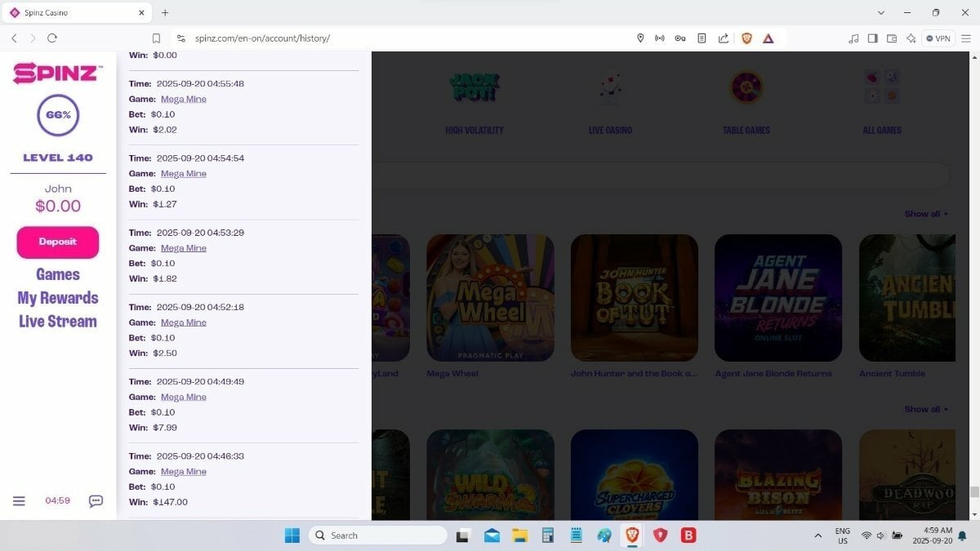This screenshot has width=980, height=551.
Task: Open the volume control in system tray
Action: pyautogui.click(x=882, y=535)
